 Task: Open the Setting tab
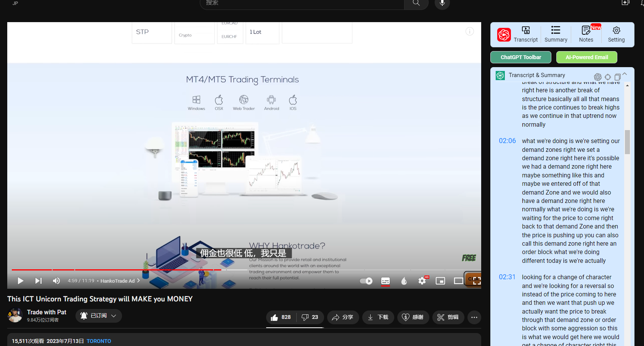[x=616, y=34]
